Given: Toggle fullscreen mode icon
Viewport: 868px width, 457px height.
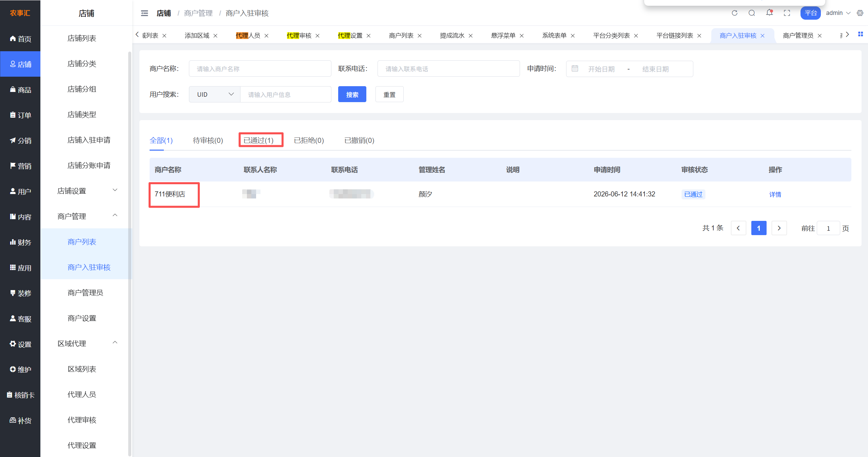Looking at the screenshot, I should point(787,13).
